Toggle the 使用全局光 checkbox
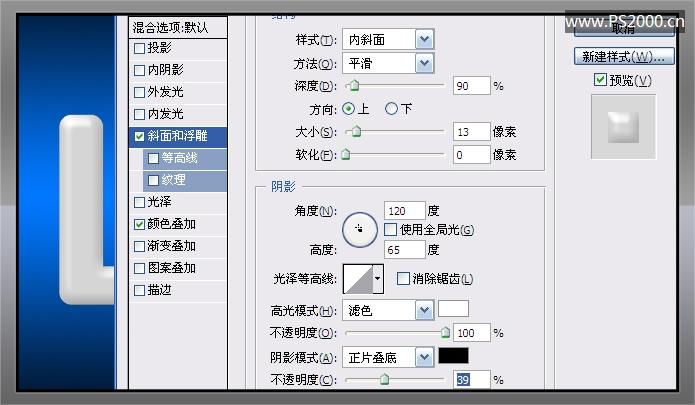Screen dimensions: 695x405 pos(391,230)
